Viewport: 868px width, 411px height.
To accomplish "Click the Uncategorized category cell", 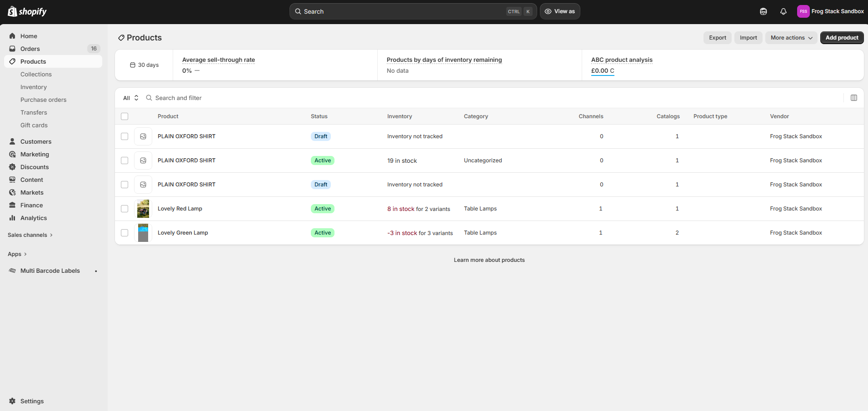I will point(483,160).
